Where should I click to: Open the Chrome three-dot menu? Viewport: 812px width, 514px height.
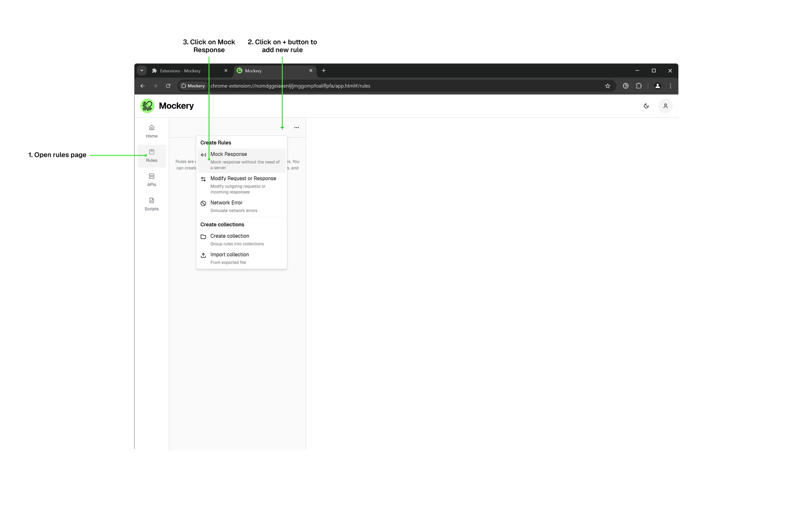(x=670, y=86)
